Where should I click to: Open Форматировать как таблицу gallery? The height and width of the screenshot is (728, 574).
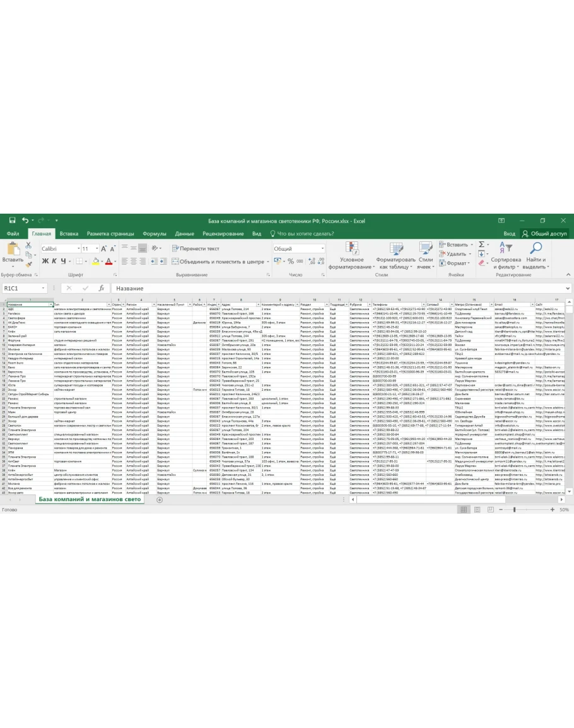pos(395,255)
